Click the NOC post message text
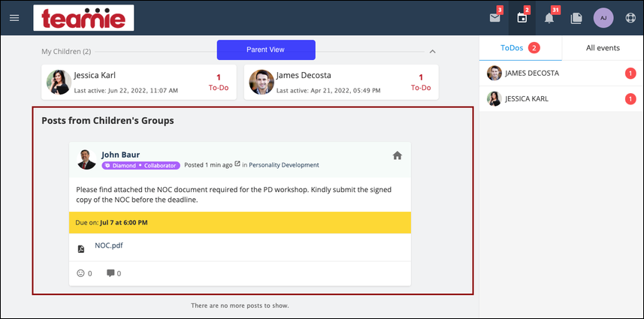Screen dimensions: 644x319 234,194
